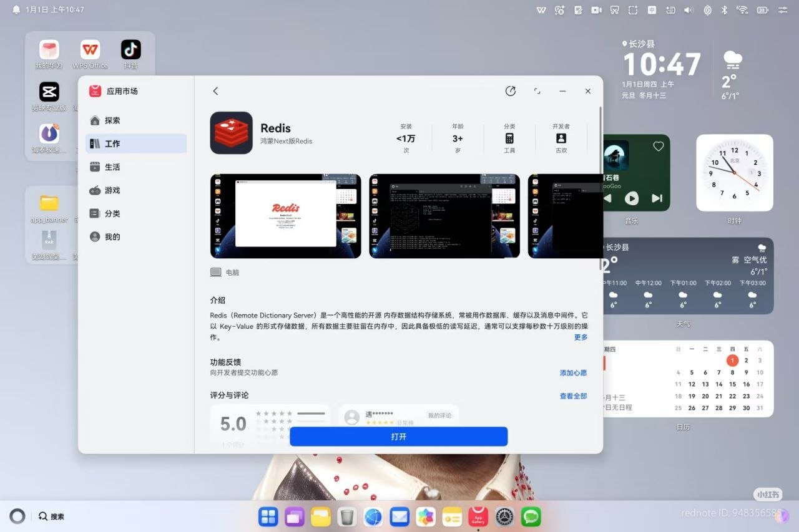Click the 工具 category calculator icon
This screenshot has width=799, height=532.
click(x=509, y=138)
